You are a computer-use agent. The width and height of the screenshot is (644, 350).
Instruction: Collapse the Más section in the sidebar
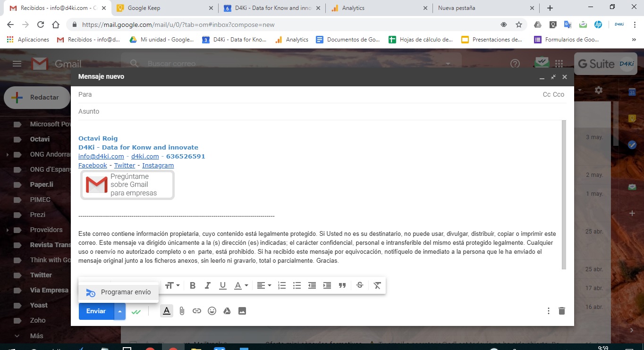[18, 336]
